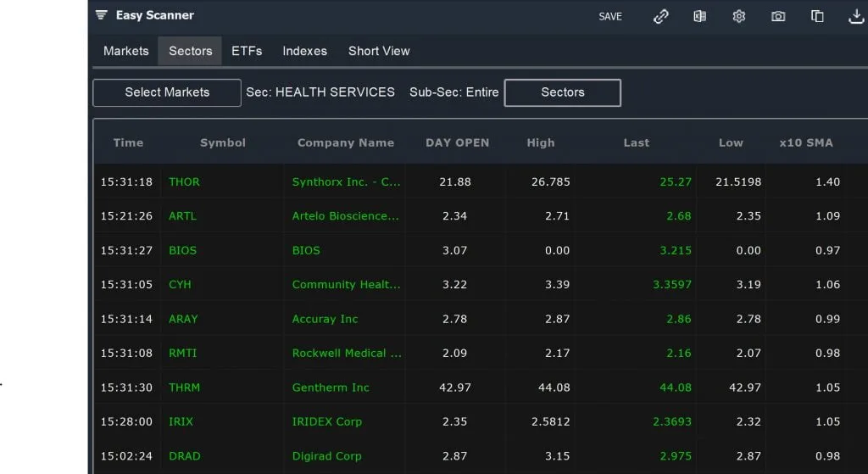Viewport: 868px width, 474px height.
Task: Select the BIOS ticker in Symbol column
Action: point(183,250)
